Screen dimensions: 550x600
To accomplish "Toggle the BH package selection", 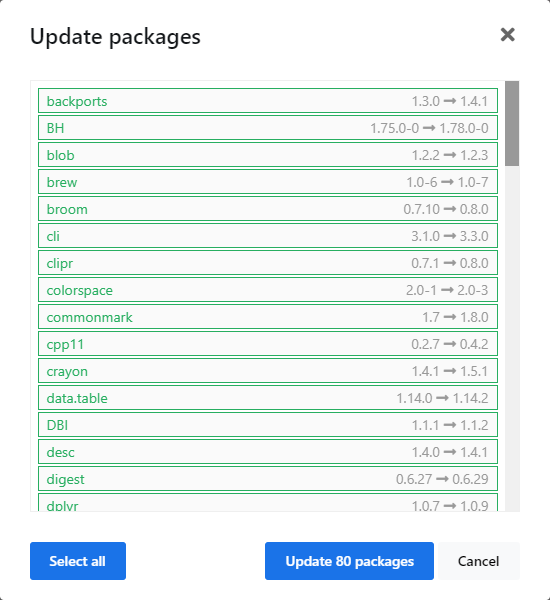I will coord(268,128).
